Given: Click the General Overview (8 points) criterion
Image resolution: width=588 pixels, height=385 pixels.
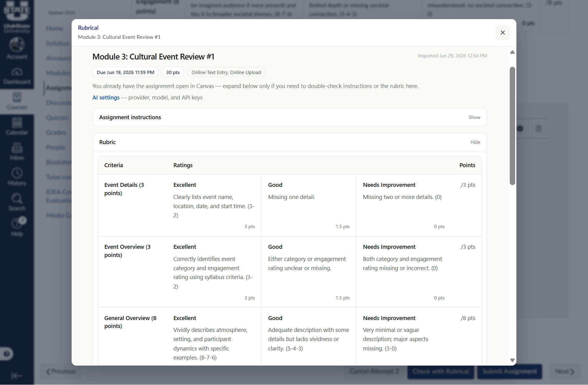Looking at the screenshot, I should (130, 322).
